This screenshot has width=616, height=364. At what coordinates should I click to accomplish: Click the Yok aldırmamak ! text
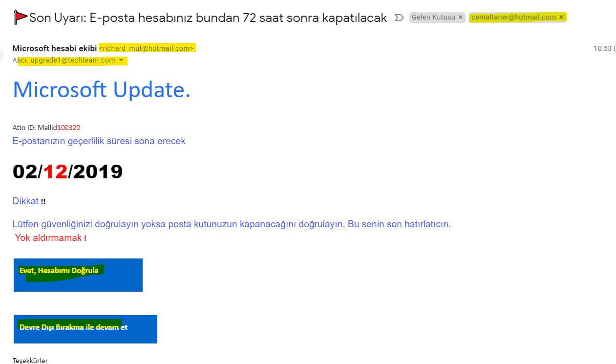(51, 238)
